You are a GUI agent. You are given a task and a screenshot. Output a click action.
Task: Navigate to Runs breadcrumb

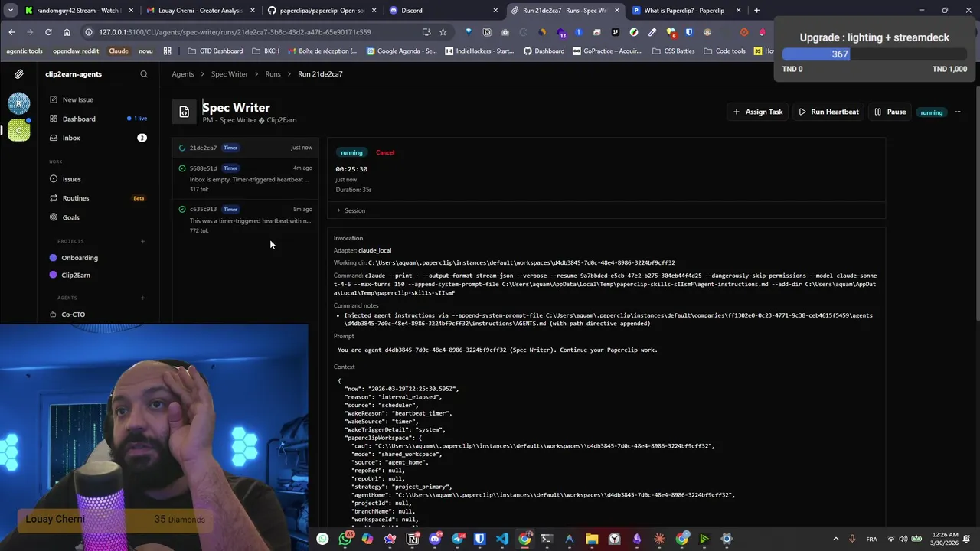click(x=273, y=74)
